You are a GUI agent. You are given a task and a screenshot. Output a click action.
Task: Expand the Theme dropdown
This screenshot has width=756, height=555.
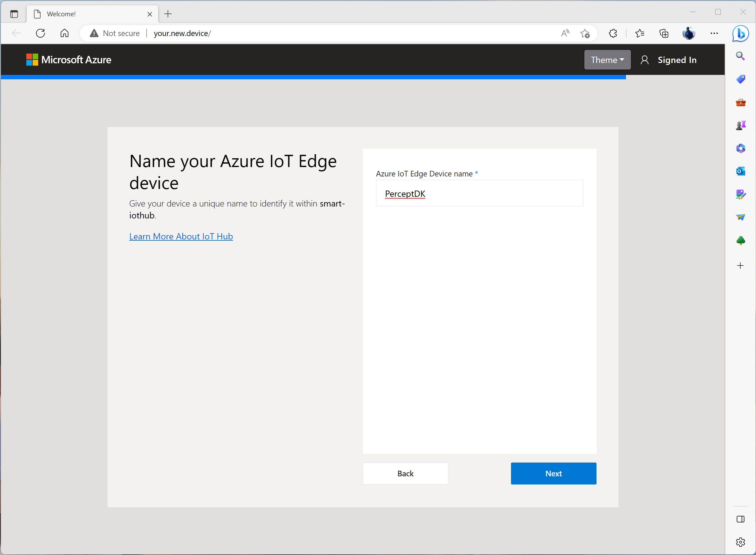tap(607, 60)
